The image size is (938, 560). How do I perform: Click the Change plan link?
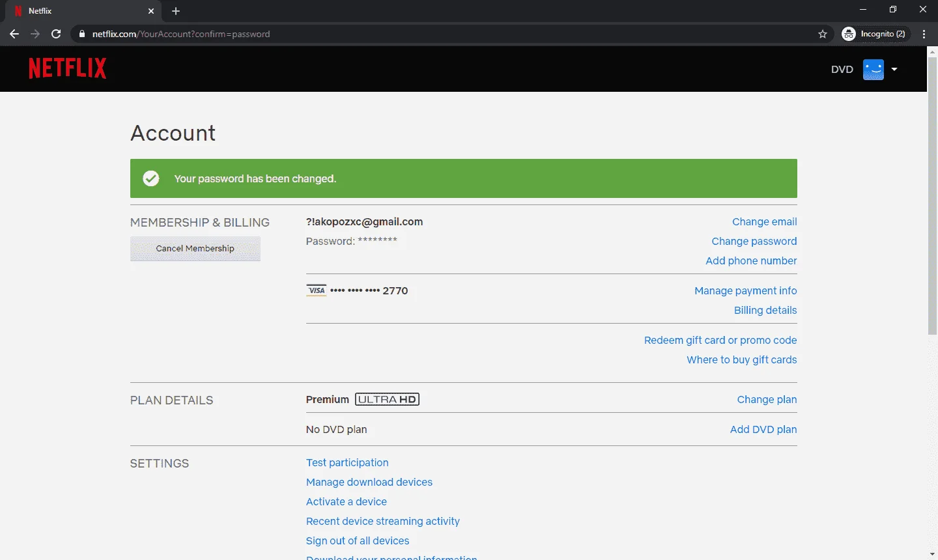(767, 399)
